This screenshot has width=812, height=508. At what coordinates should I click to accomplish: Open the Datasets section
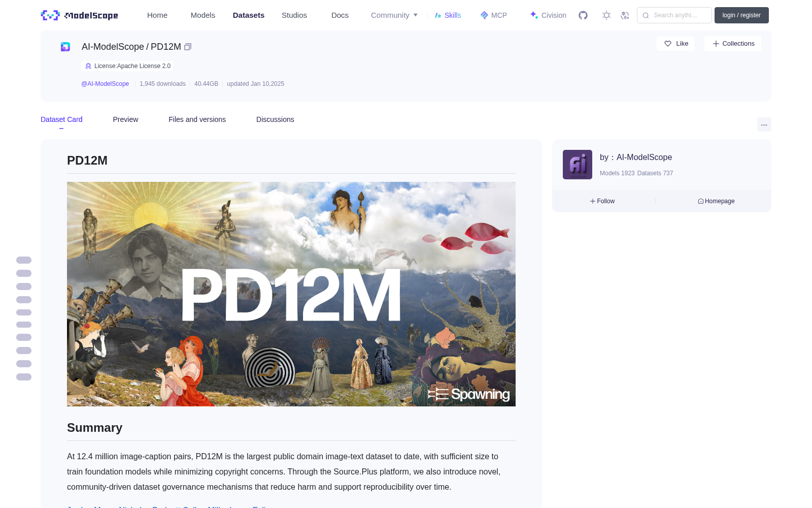(249, 15)
